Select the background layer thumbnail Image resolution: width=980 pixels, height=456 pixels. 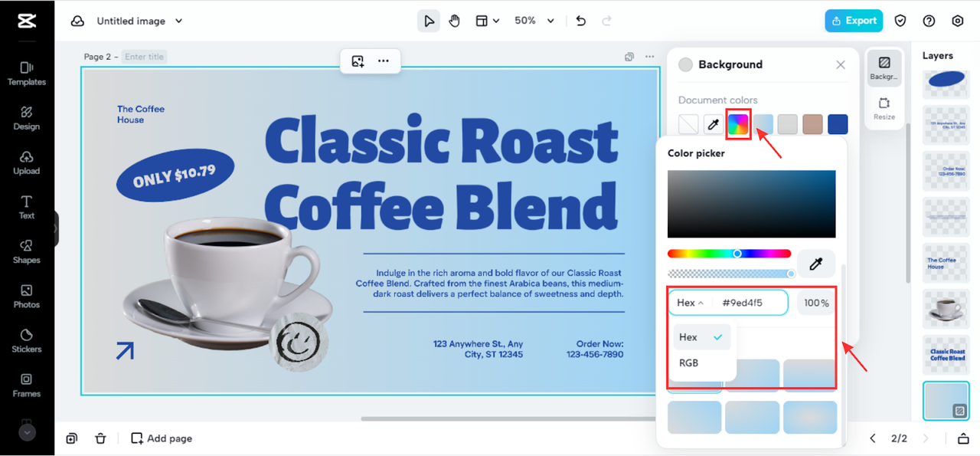coord(947,401)
